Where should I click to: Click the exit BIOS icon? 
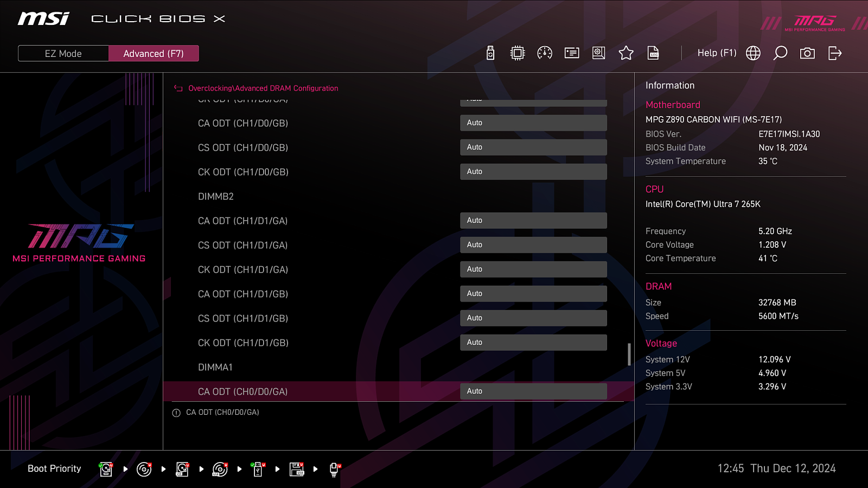[x=835, y=53]
